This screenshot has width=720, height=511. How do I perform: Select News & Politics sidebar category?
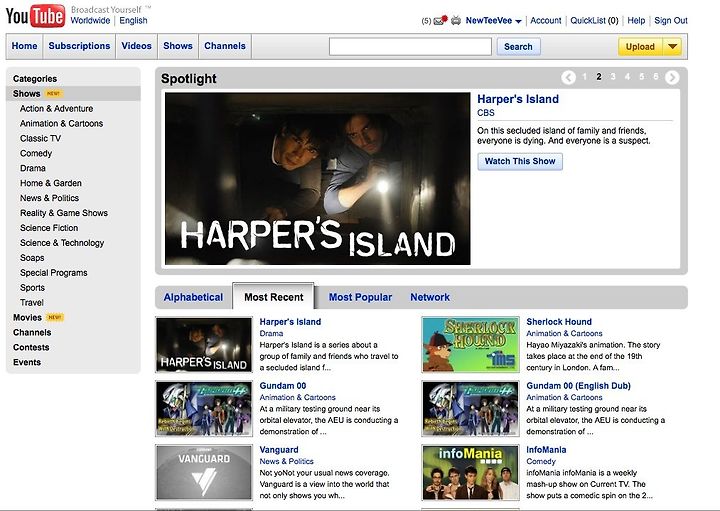[50, 198]
